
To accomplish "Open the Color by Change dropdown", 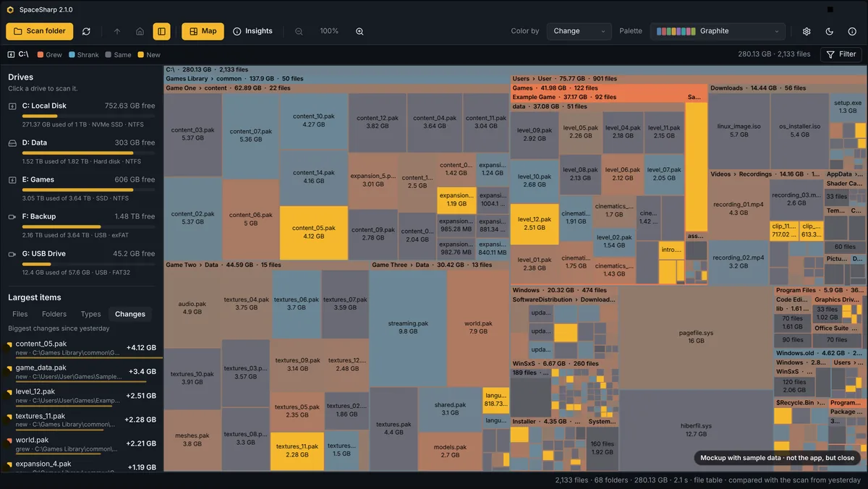I will click(581, 31).
